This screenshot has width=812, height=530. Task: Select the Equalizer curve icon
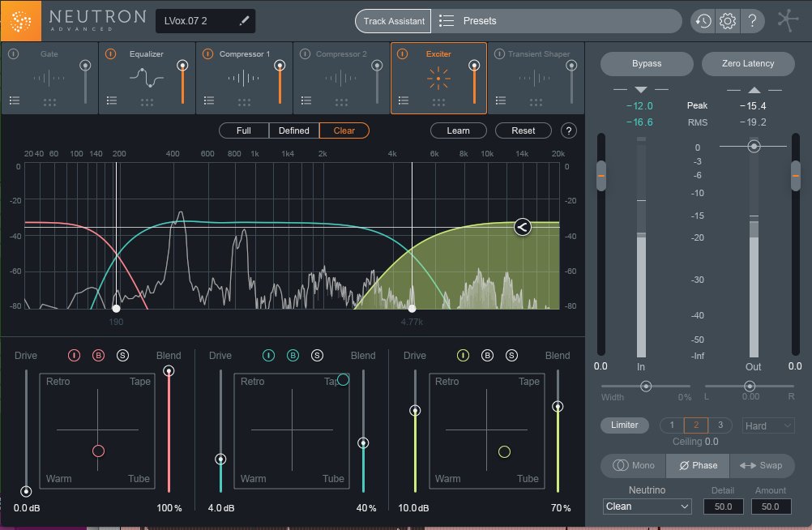pos(147,78)
